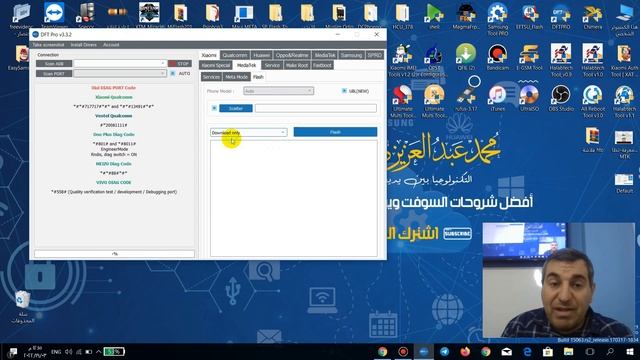Open the HCU_378 folder on desktop
Screen dimensions: 640x360
point(402,16)
